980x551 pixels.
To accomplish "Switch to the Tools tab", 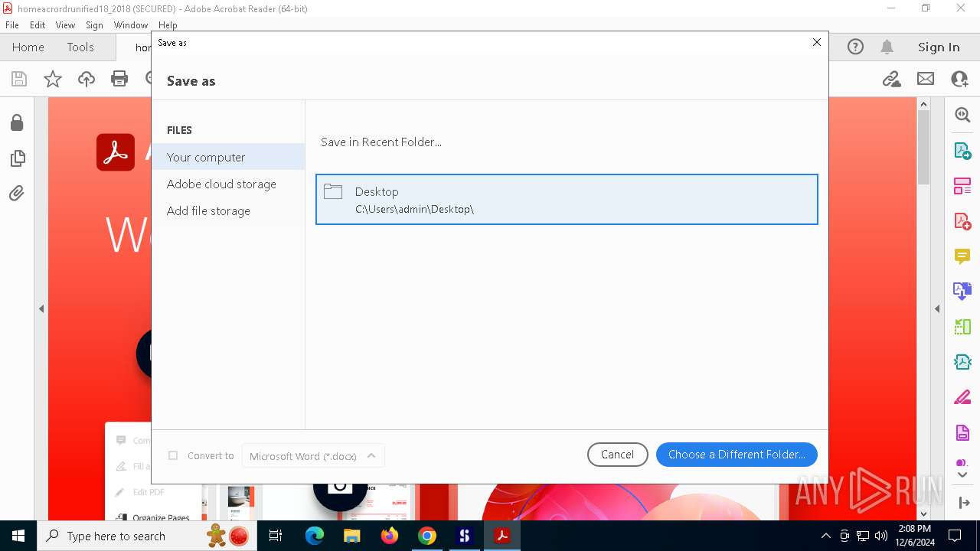I will [x=80, y=47].
